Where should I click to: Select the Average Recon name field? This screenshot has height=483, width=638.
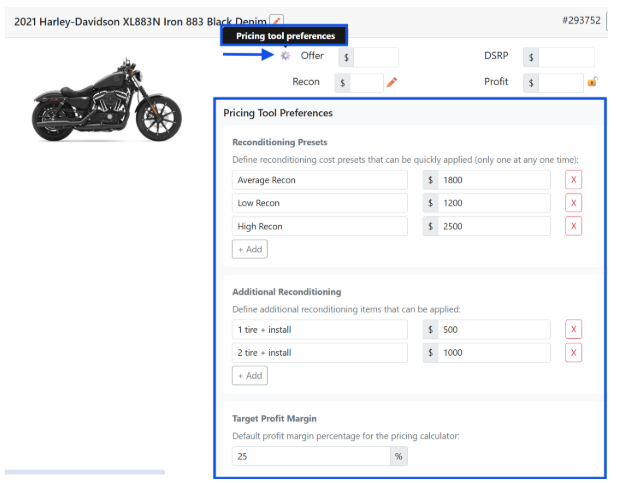(320, 180)
